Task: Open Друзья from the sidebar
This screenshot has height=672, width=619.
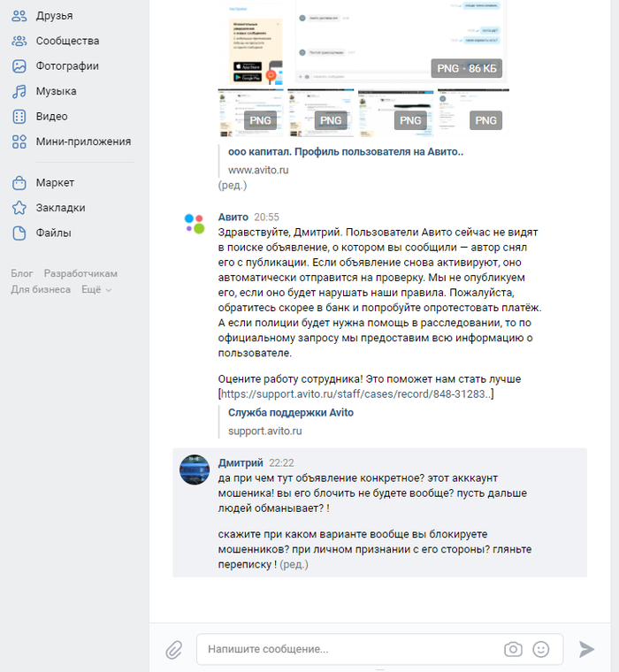Action: coord(55,16)
